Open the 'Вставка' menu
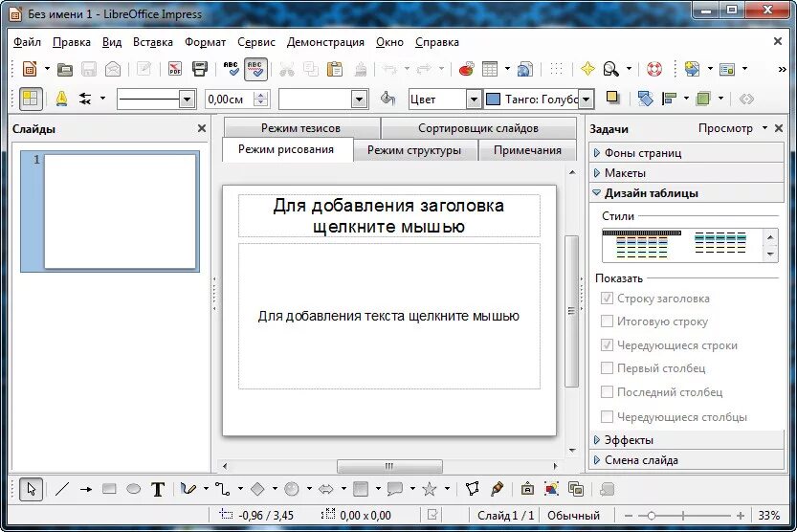 click(152, 42)
